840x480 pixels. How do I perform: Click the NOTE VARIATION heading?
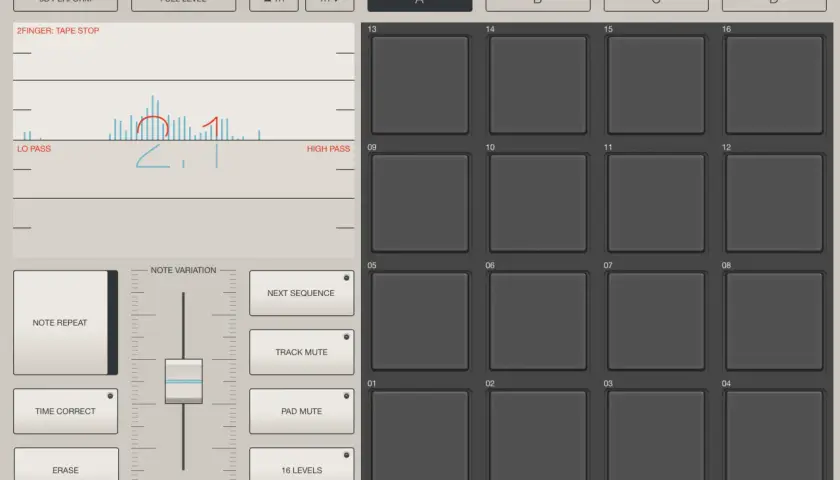[183, 270]
